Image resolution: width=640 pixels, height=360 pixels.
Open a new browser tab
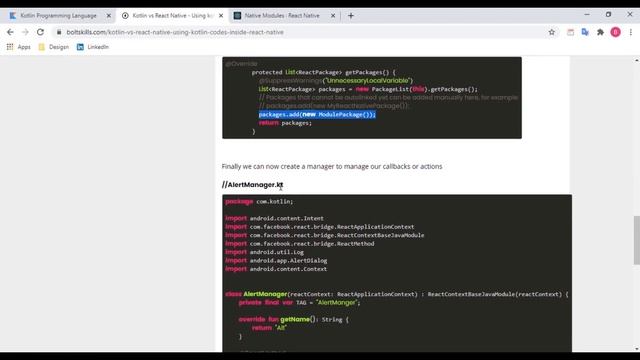coord(351,16)
